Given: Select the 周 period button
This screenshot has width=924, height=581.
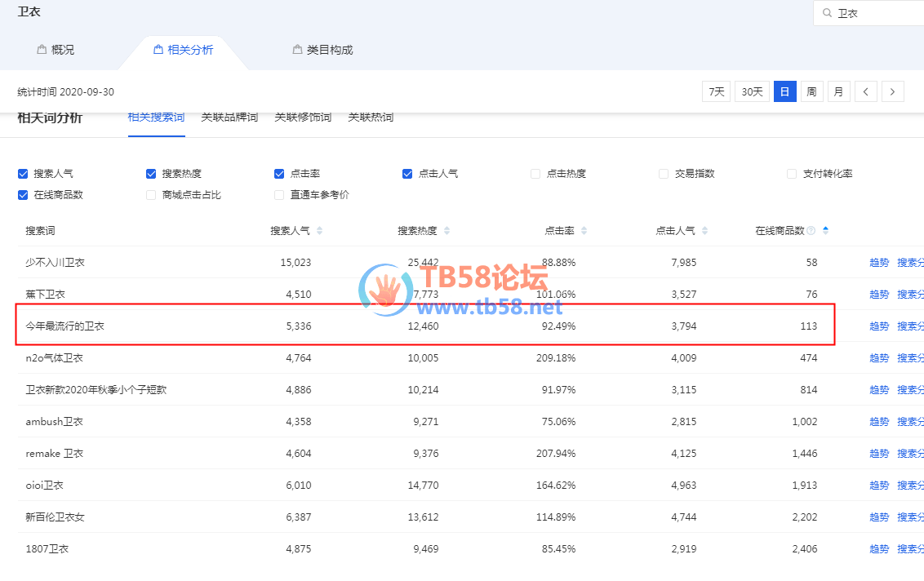Looking at the screenshot, I should click(811, 91).
